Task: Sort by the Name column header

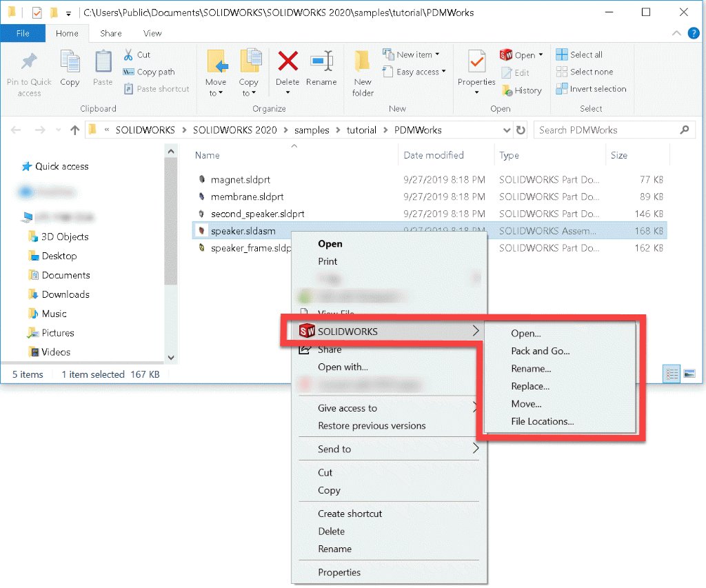Action: (x=207, y=155)
